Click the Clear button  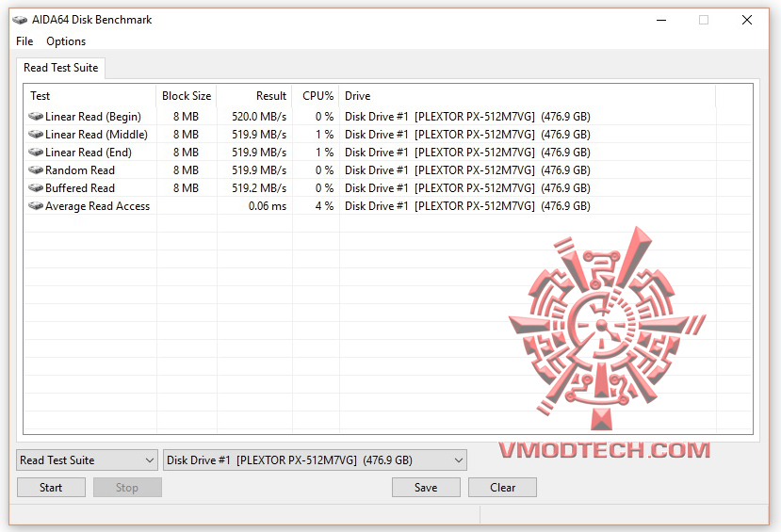[502, 488]
